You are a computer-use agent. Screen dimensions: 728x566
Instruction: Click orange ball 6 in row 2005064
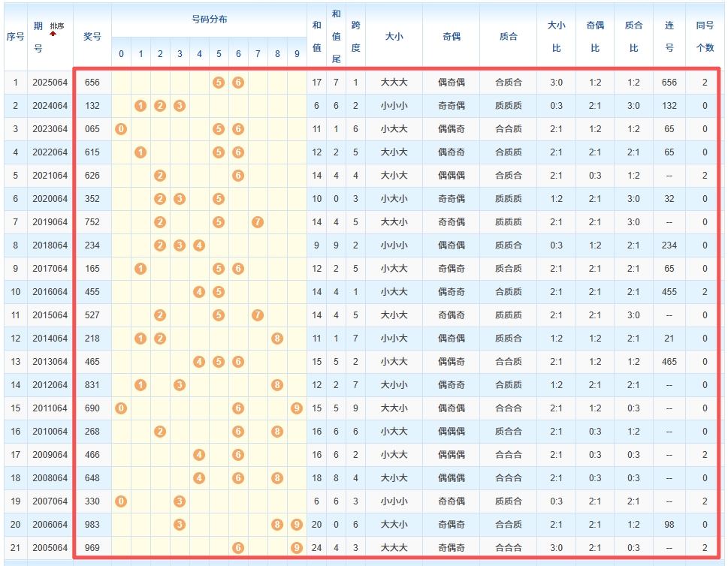pyautogui.click(x=238, y=548)
